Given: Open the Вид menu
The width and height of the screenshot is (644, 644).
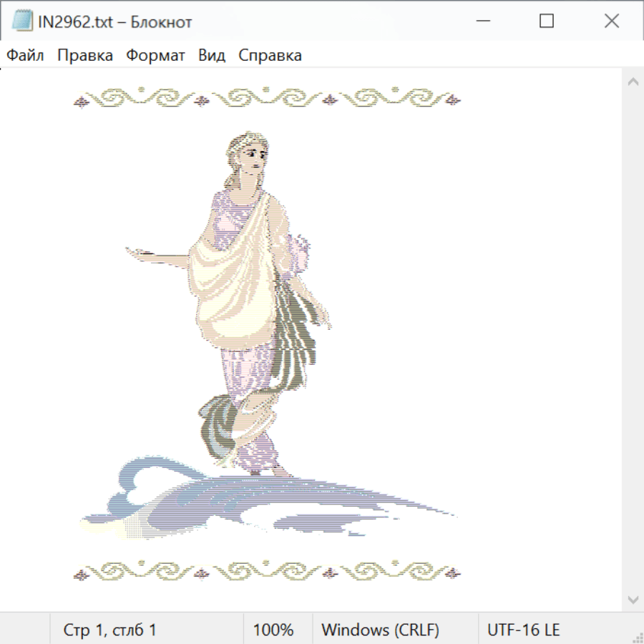Looking at the screenshot, I should coord(212,55).
